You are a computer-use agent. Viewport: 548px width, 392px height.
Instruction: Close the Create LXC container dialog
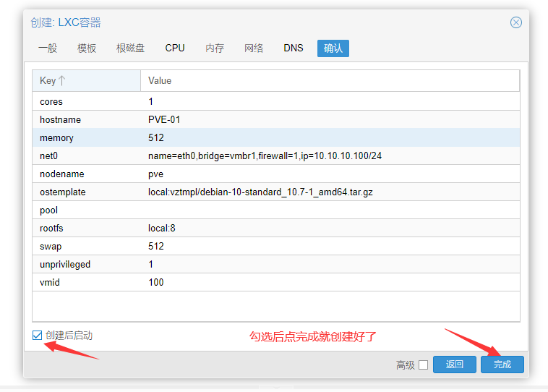click(x=515, y=22)
